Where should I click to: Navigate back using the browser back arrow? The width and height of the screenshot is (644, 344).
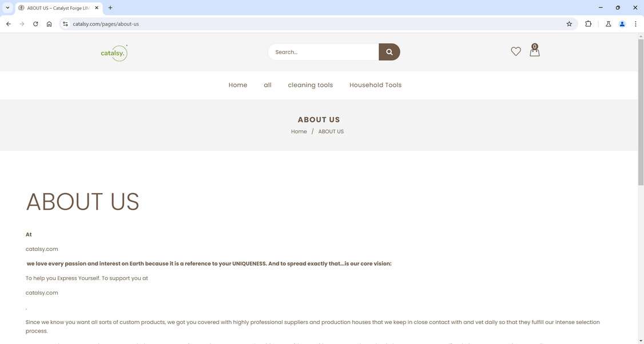[8, 23]
